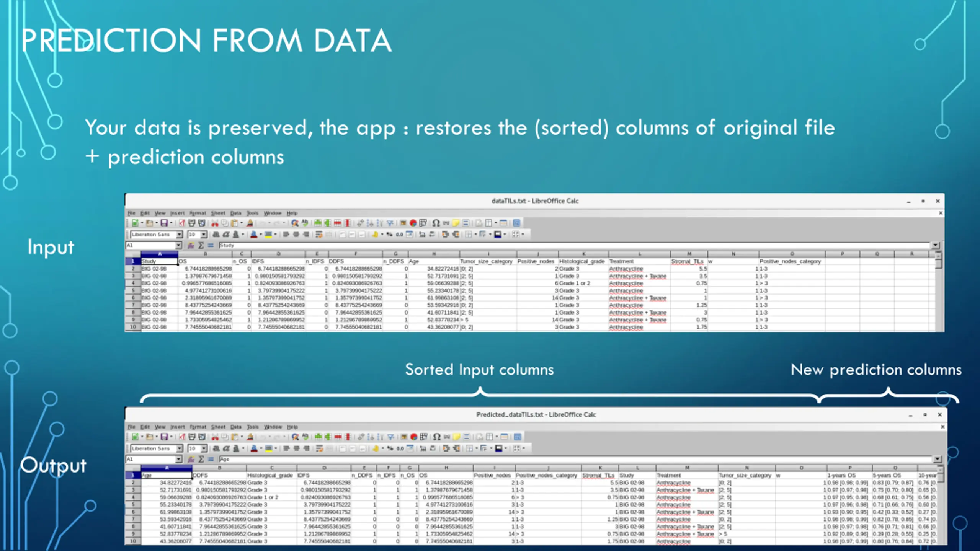Open Find & Replace in dataTILs.txt window
This screenshot has height=551, width=980.
coord(295,223)
